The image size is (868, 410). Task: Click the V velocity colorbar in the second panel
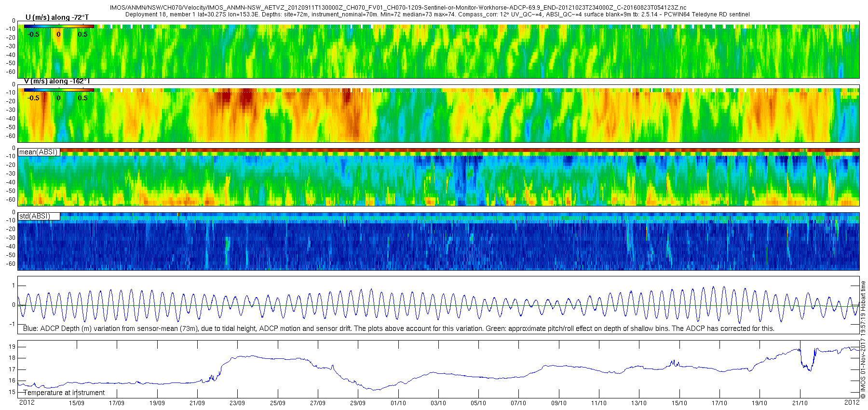59,90
